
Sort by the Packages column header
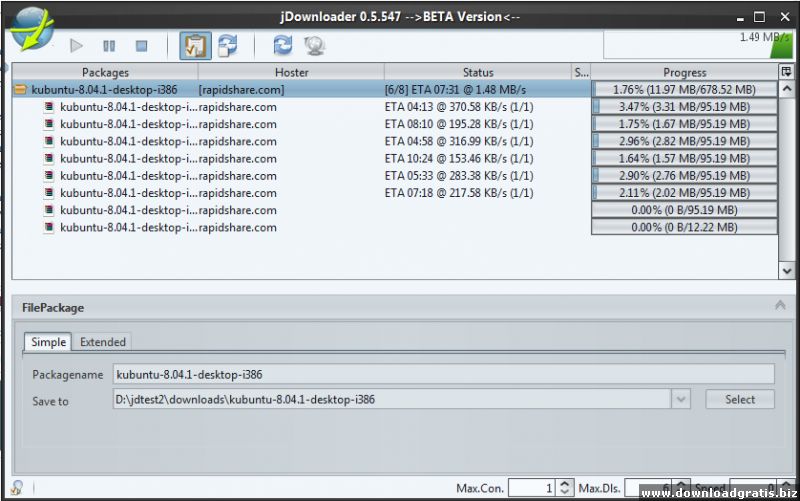tap(105, 72)
